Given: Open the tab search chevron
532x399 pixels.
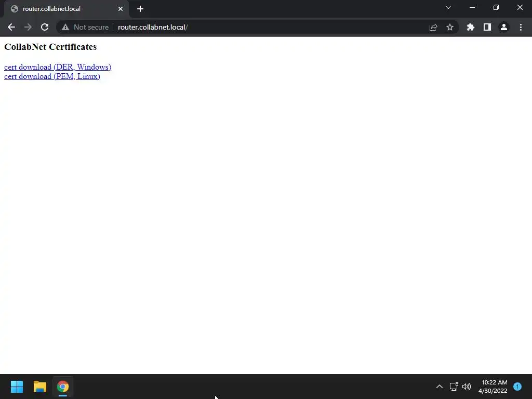Looking at the screenshot, I should [x=448, y=7].
